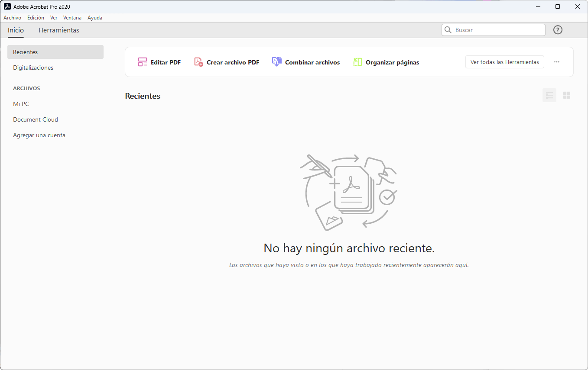
Task: Click the Editar PDF label
Action: point(166,62)
